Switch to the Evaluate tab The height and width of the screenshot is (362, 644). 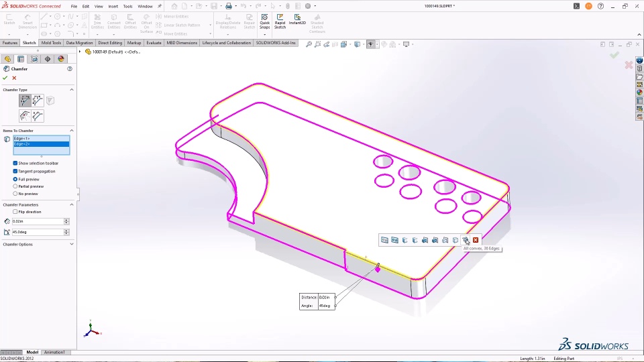(x=154, y=43)
